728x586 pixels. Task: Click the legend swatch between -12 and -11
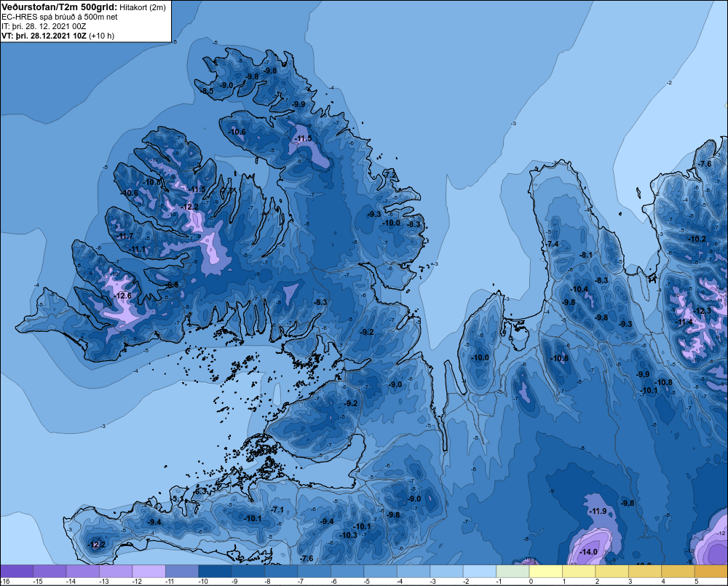click(x=149, y=571)
